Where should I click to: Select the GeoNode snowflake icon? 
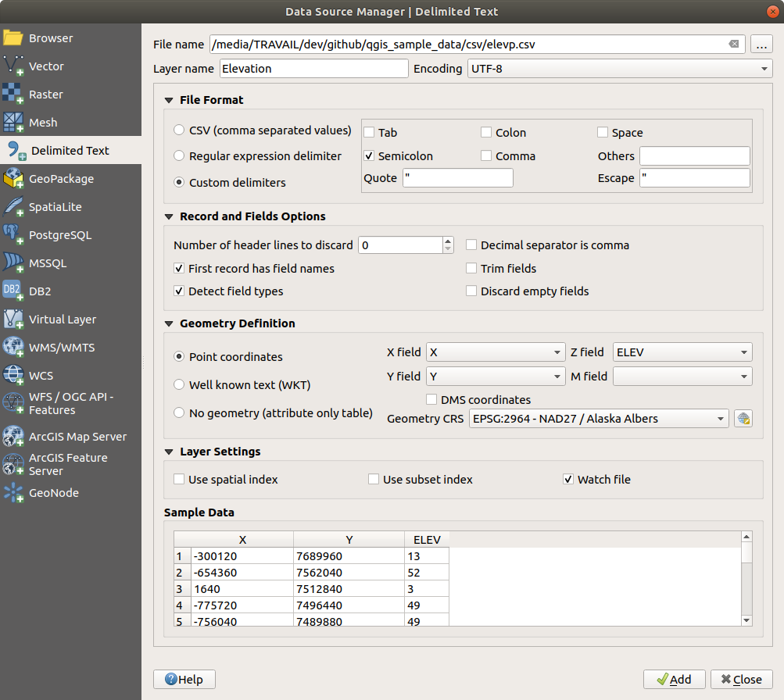coord(13,493)
